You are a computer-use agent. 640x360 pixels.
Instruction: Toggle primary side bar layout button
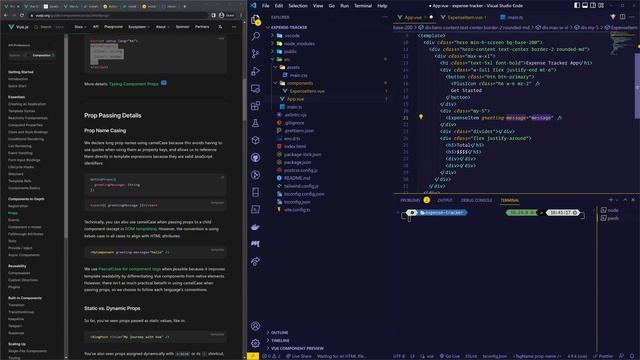[x=577, y=6]
